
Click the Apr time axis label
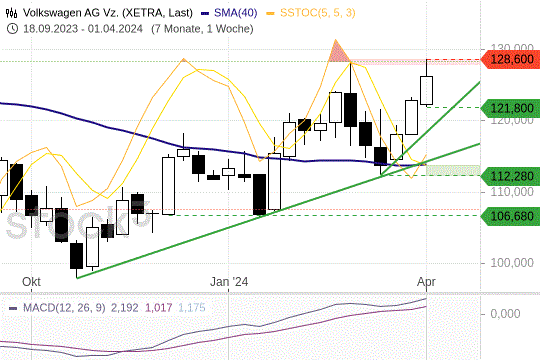426,282
